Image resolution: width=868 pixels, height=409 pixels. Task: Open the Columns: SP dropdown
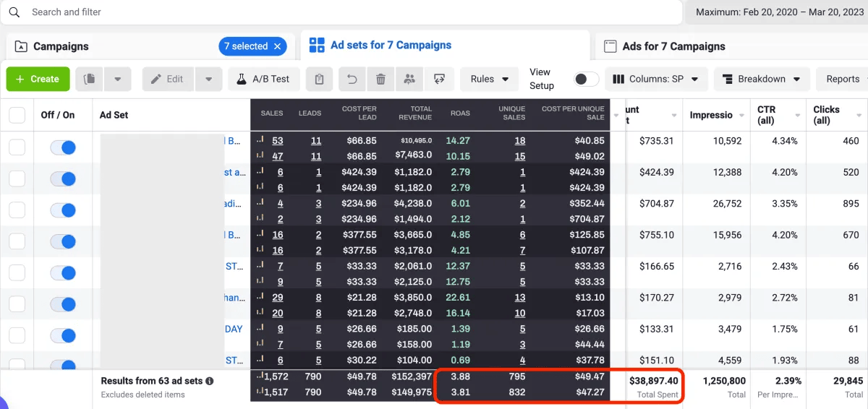pos(655,79)
